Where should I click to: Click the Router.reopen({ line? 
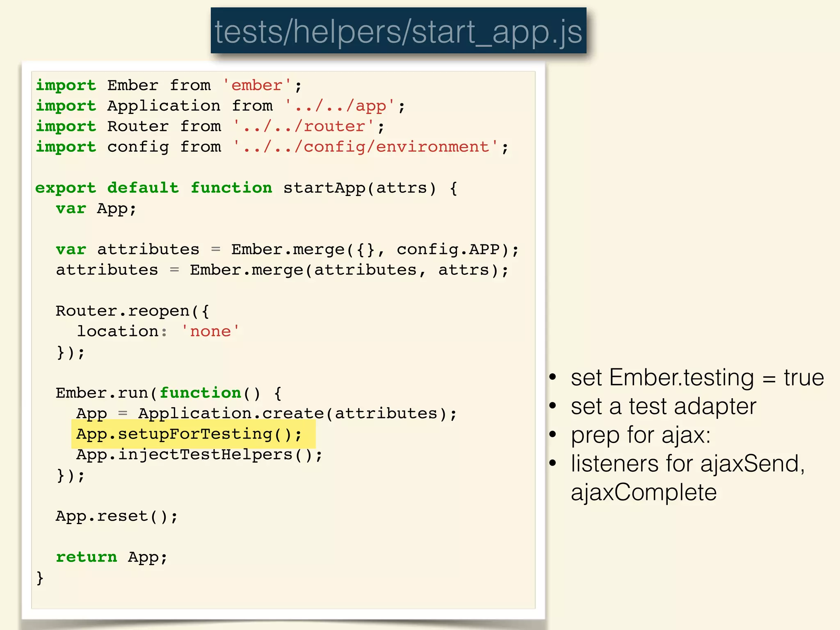(x=132, y=311)
